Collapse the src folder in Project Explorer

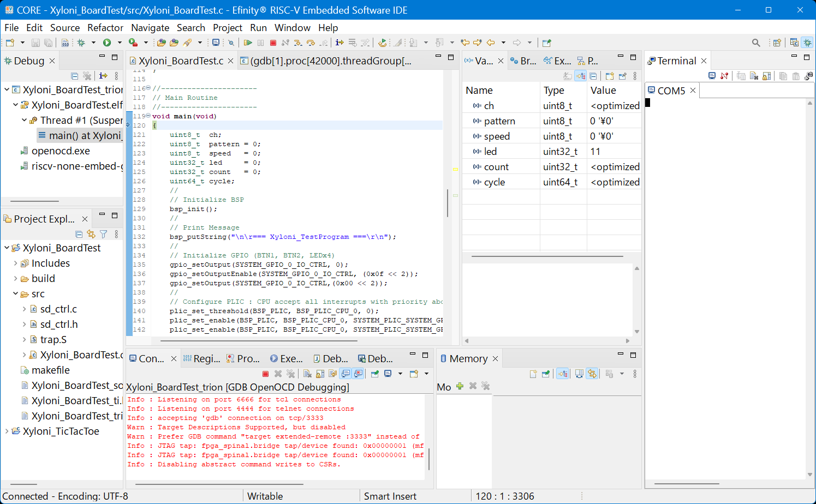[x=16, y=294]
